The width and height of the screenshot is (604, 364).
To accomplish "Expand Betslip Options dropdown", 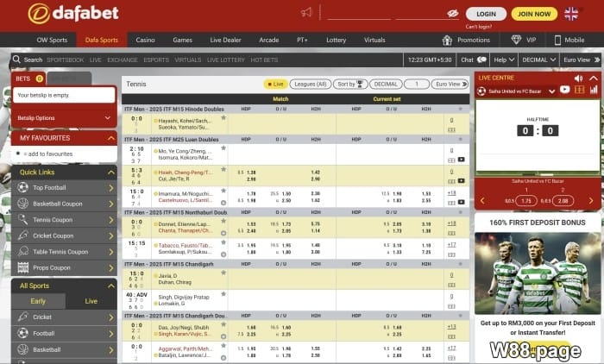I will point(64,118).
